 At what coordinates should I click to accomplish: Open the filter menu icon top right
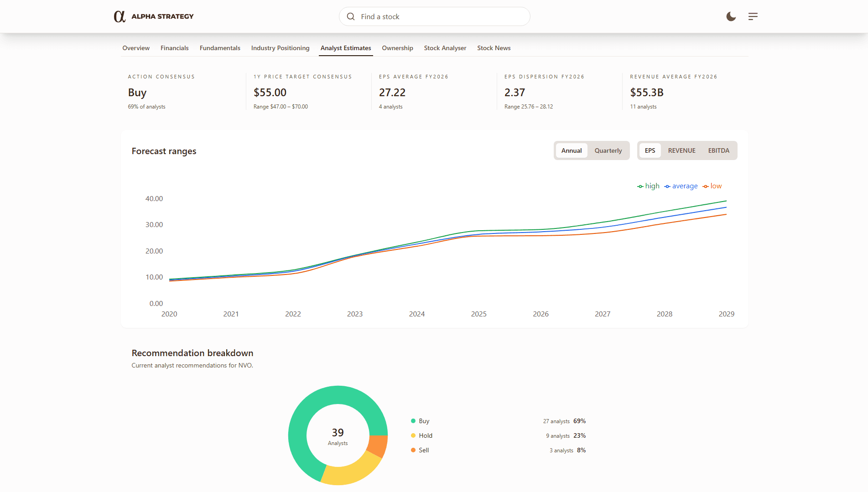pyautogui.click(x=753, y=16)
